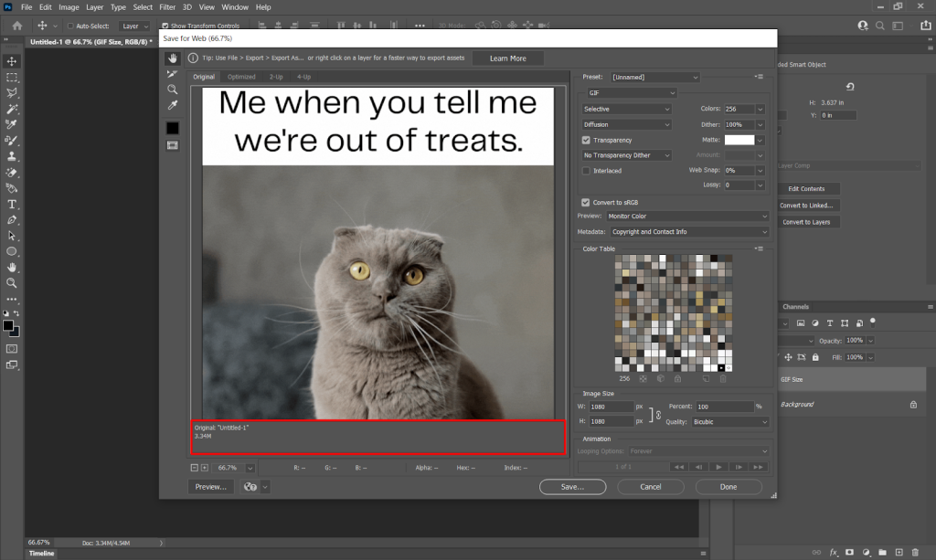Click the Play animation button
Screen dimensions: 936x560
(x=718, y=467)
